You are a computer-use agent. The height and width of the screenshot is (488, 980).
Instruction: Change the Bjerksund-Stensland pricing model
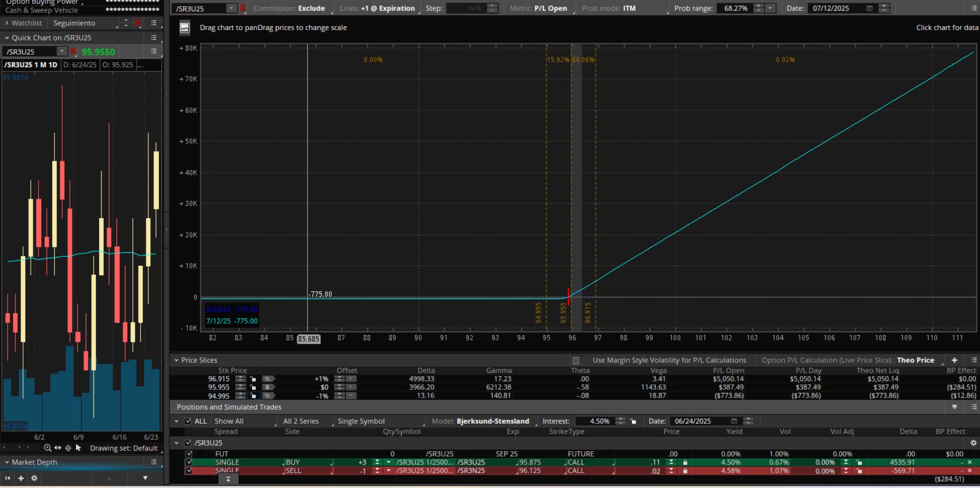(493, 421)
